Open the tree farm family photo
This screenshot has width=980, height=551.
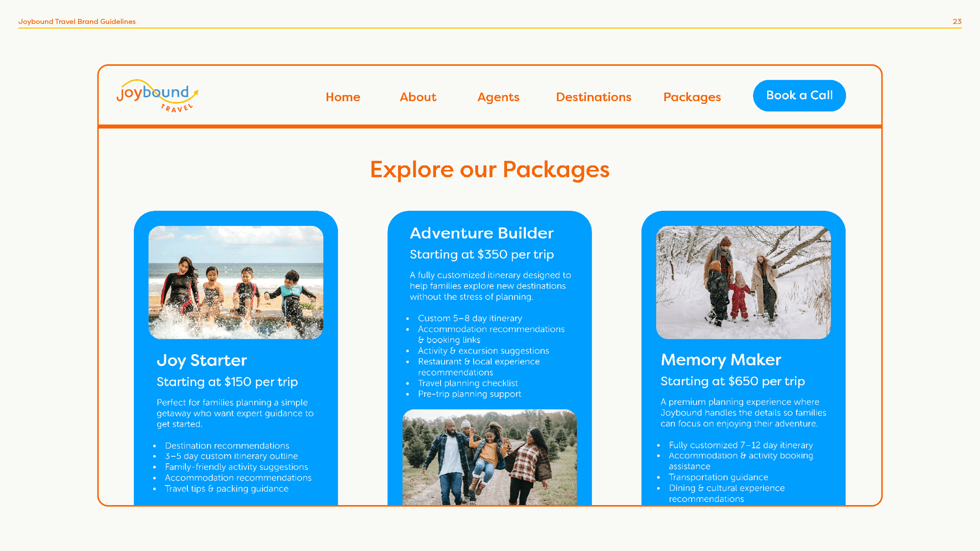tap(489, 457)
